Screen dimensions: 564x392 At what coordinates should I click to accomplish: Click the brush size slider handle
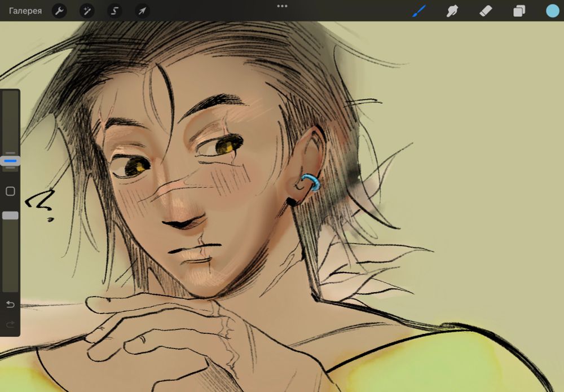click(x=10, y=161)
